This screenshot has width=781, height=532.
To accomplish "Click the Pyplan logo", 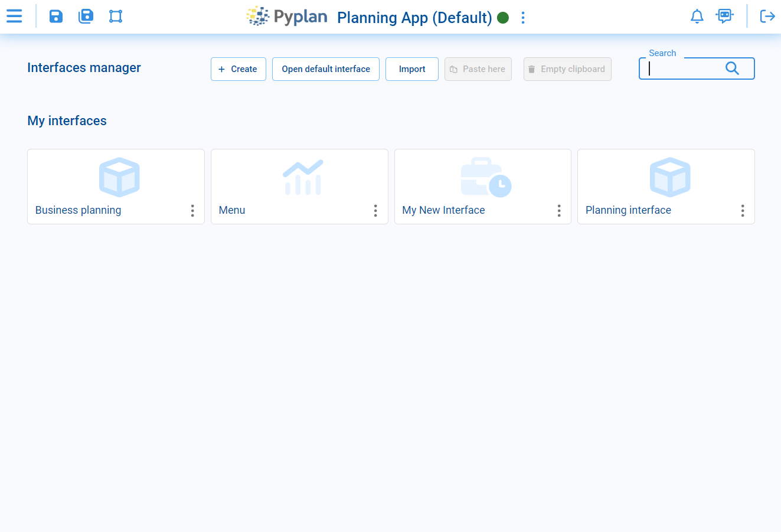I will (x=287, y=17).
